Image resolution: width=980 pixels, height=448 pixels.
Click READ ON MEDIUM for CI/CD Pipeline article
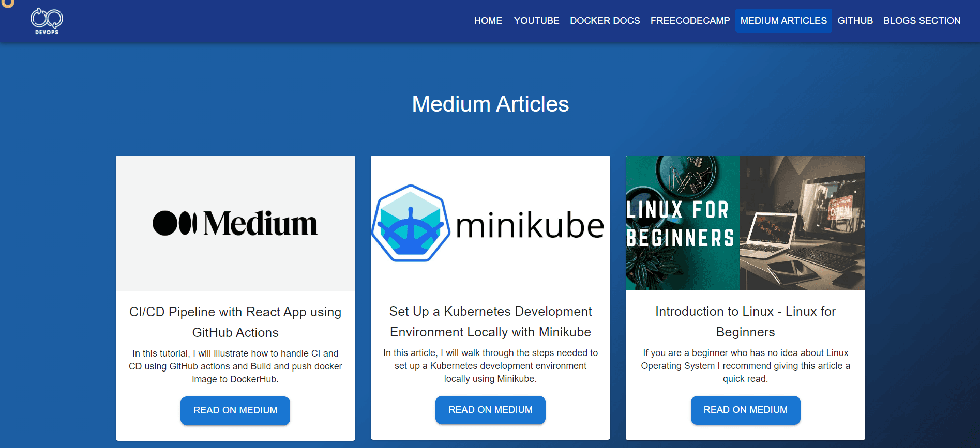pos(235,410)
